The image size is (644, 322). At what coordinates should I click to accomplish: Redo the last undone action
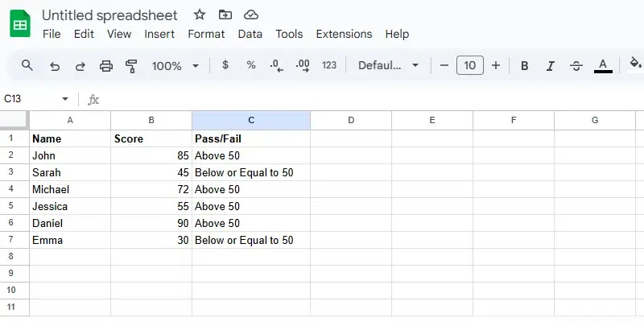coord(80,66)
